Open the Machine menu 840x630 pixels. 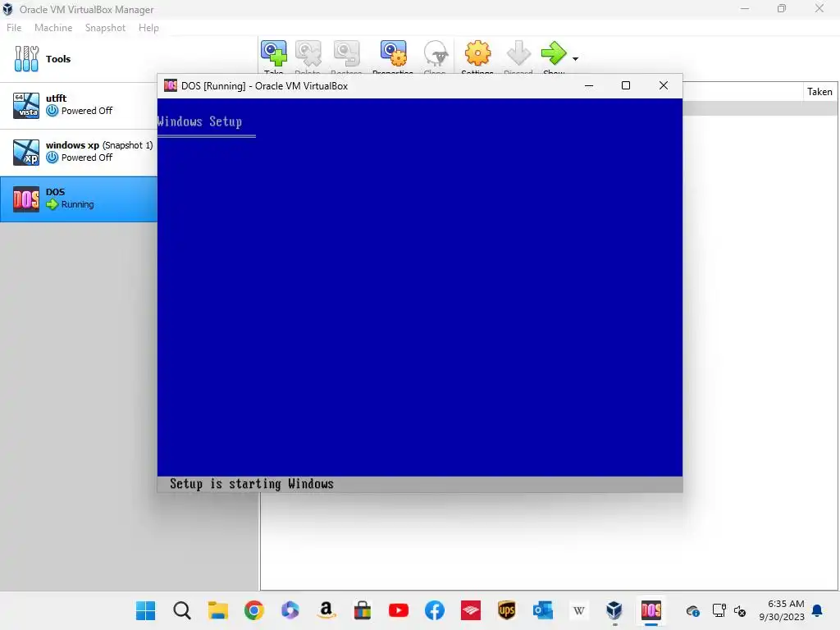[x=53, y=28]
